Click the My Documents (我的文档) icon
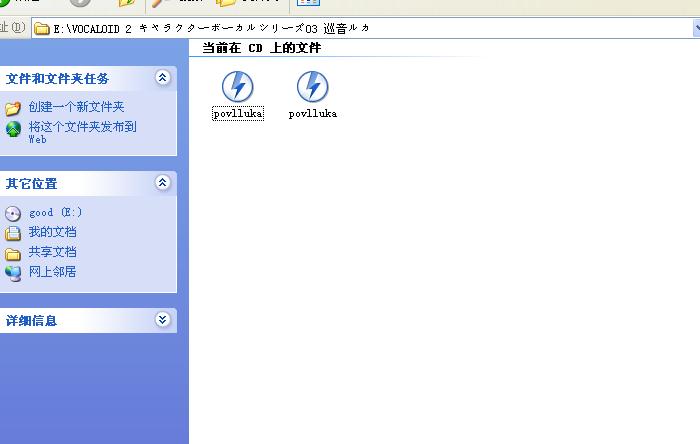The height and width of the screenshot is (444, 700). click(x=13, y=233)
